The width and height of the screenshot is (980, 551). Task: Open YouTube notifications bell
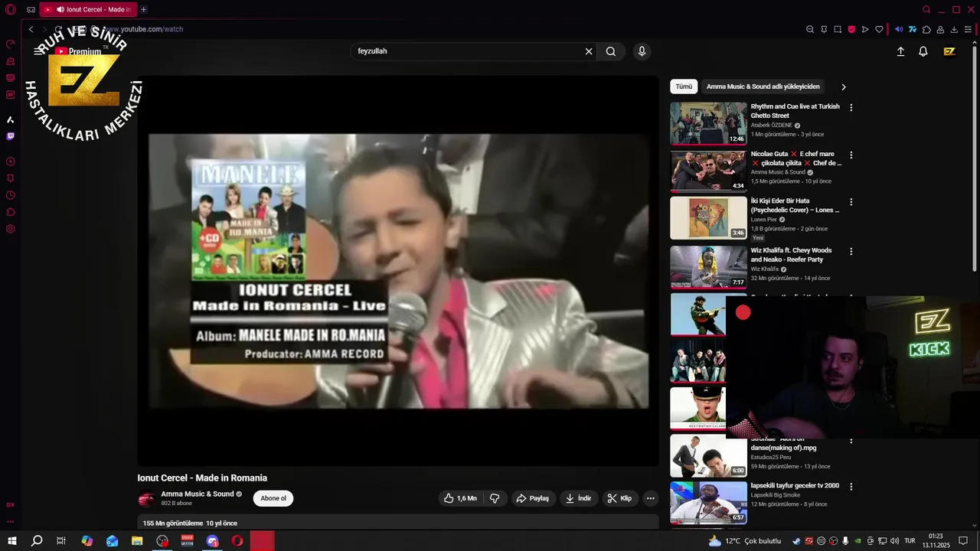(923, 51)
